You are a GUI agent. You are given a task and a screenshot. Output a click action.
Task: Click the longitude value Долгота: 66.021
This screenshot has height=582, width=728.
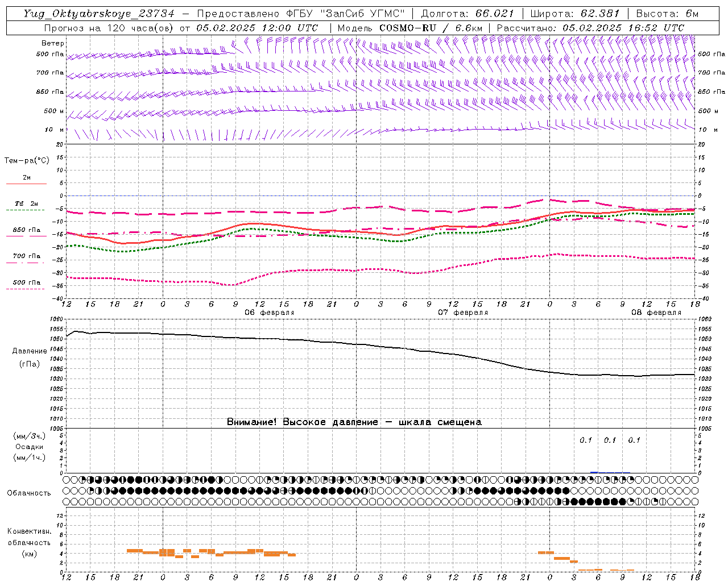(468, 14)
